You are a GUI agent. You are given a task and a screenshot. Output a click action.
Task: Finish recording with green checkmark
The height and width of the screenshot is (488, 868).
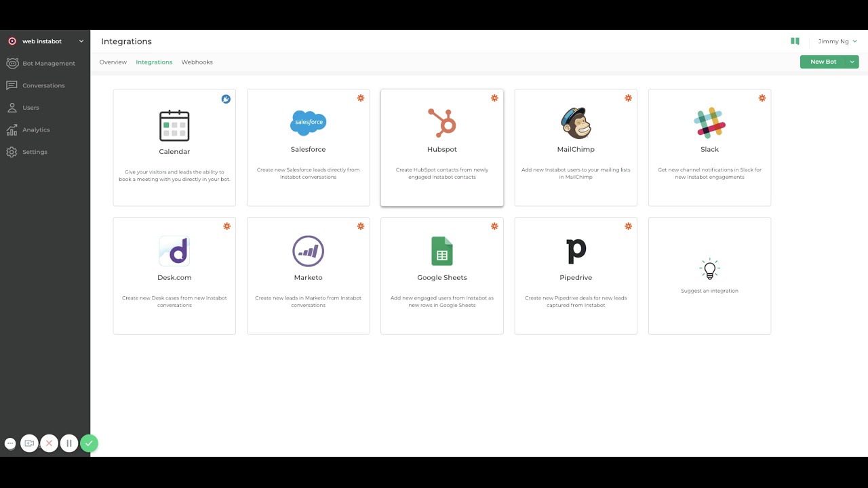[x=89, y=444]
